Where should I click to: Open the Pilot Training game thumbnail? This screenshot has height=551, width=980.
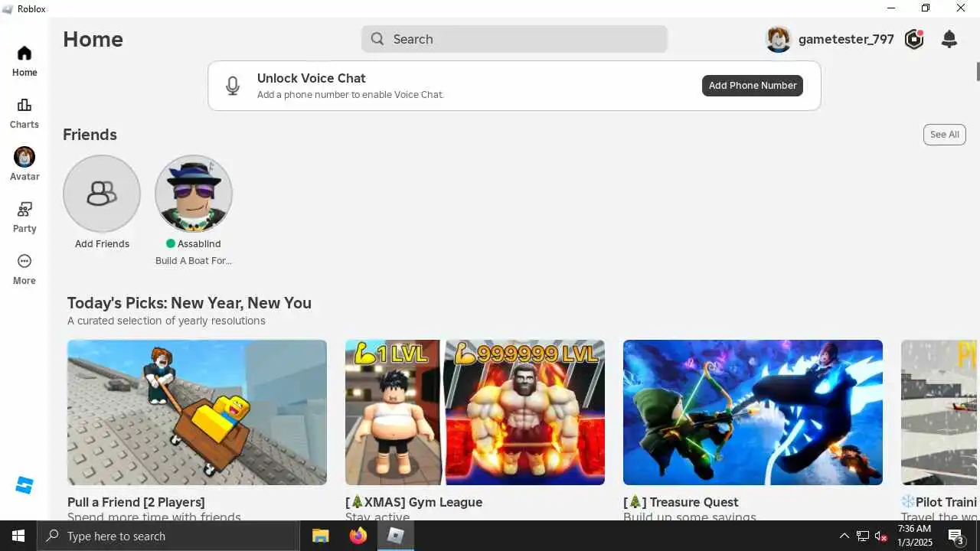(939, 412)
